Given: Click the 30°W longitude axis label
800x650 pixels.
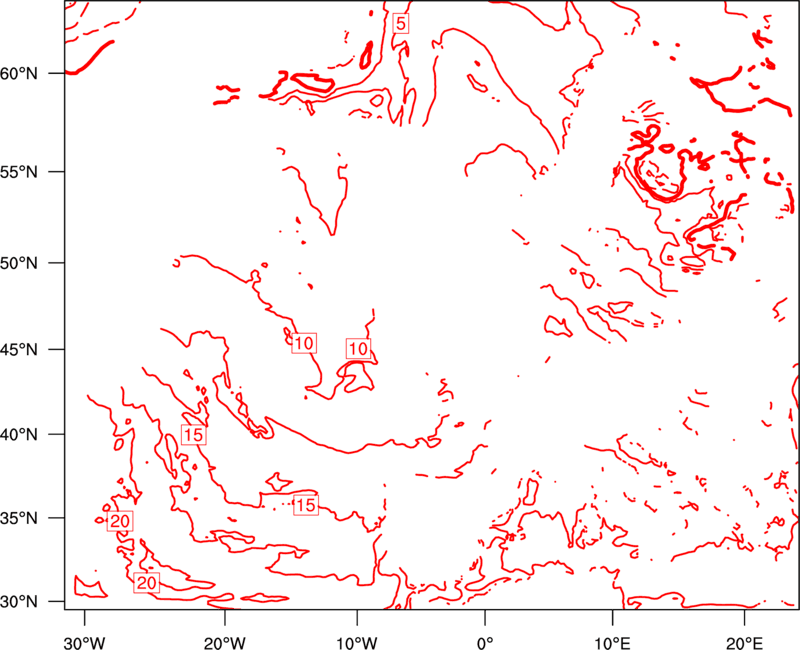Looking at the screenshot, I should (x=84, y=643).
